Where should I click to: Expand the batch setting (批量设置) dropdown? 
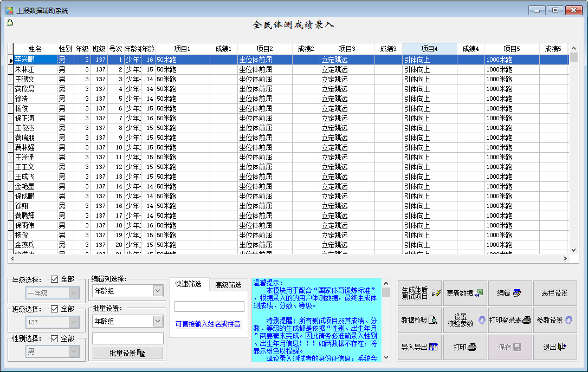coord(158,321)
